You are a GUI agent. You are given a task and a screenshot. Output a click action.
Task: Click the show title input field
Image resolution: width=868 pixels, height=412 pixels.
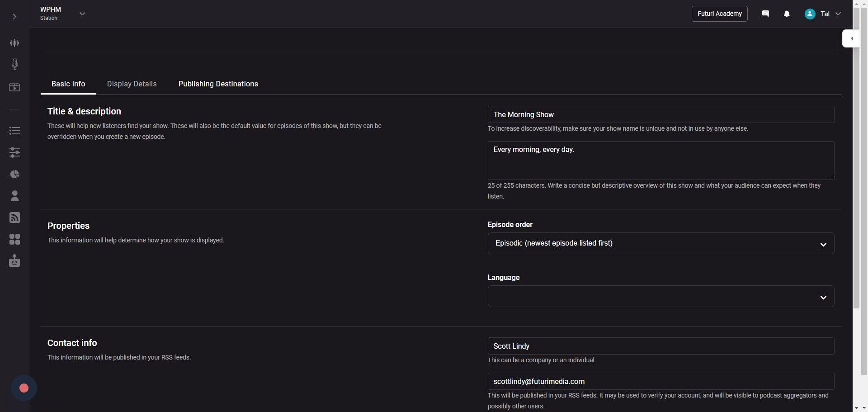[660, 115]
